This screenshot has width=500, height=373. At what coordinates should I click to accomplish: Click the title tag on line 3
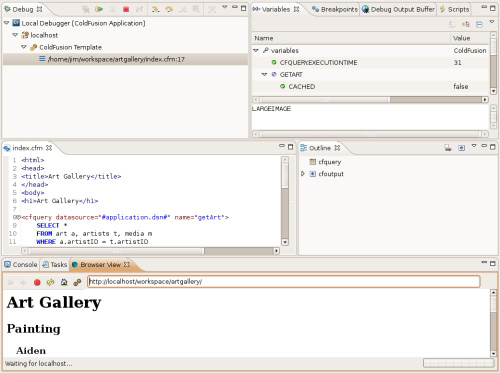click(x=71, y=176)
